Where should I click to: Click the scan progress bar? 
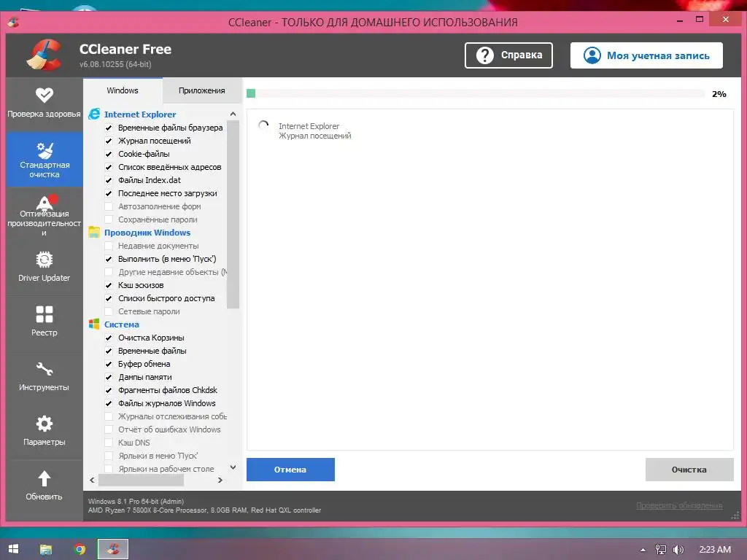pyautogui.click(x=476, y=93)
